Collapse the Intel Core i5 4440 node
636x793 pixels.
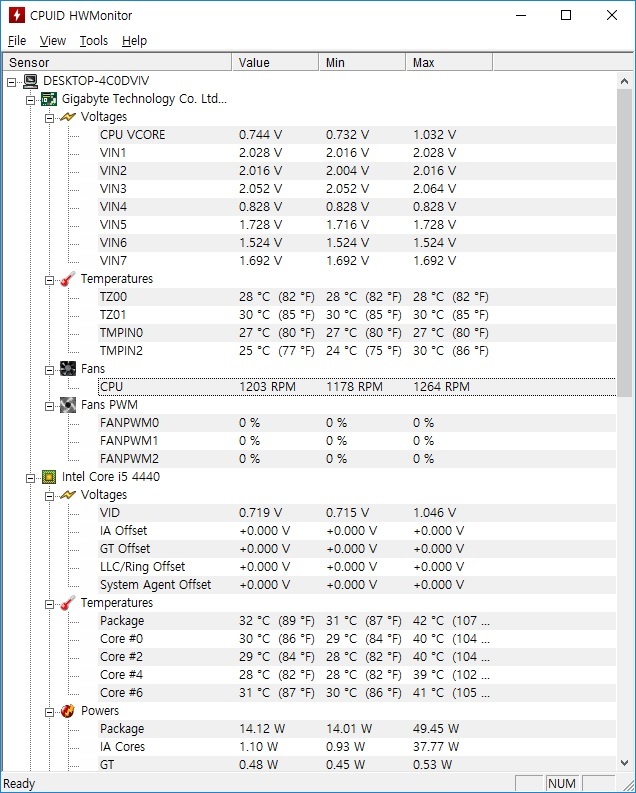click(30, 478)
